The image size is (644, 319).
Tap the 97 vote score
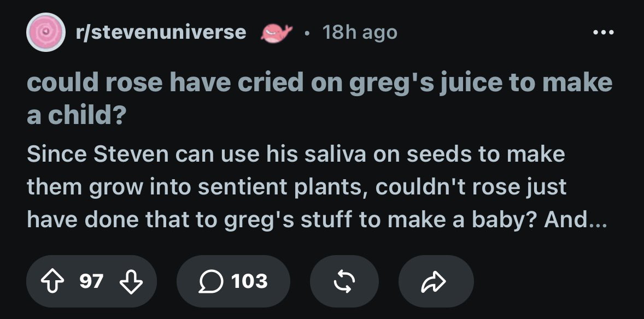coord(92,282)
